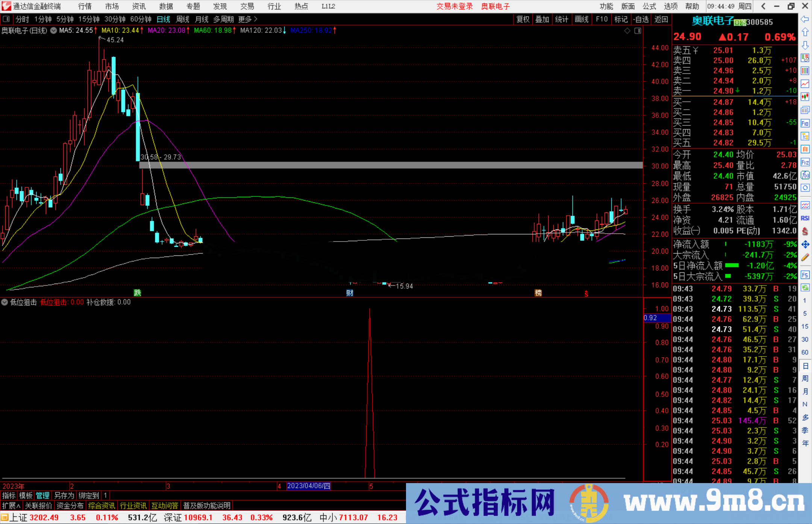Viewport: 812px width, 524px height.
Task: Switch to the 周线 weekly tab
Action: (x=182, y=19)
